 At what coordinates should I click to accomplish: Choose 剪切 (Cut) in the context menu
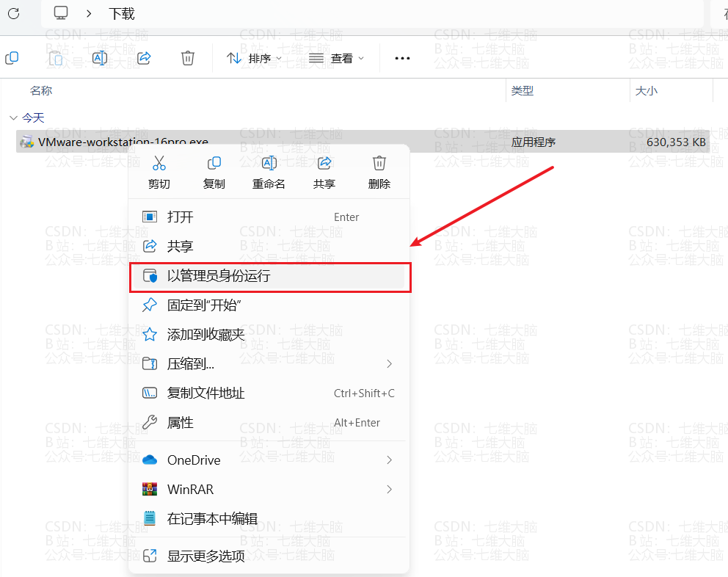pyautogui.click(x=159, y=173)
